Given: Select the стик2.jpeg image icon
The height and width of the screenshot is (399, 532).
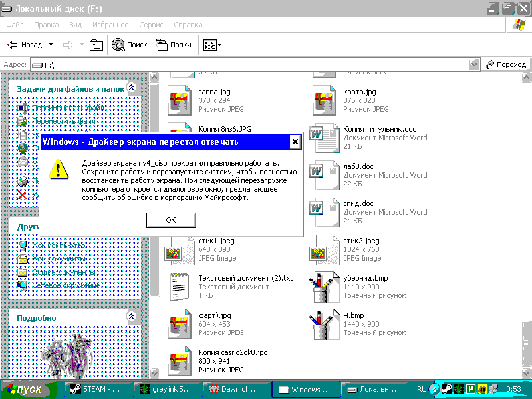Looking at the screenshot, I should click(x=325, y=251).
